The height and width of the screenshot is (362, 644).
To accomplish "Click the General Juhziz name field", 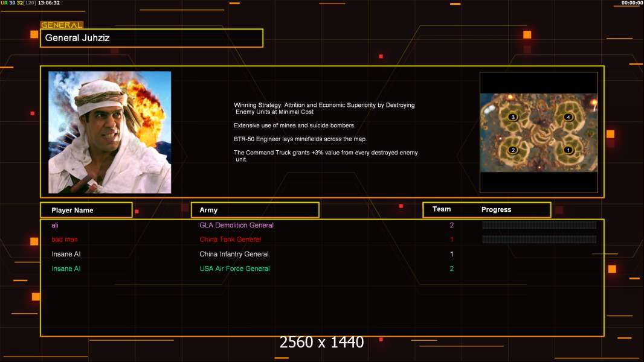I will pyautogui.click(x=152, y=38).
